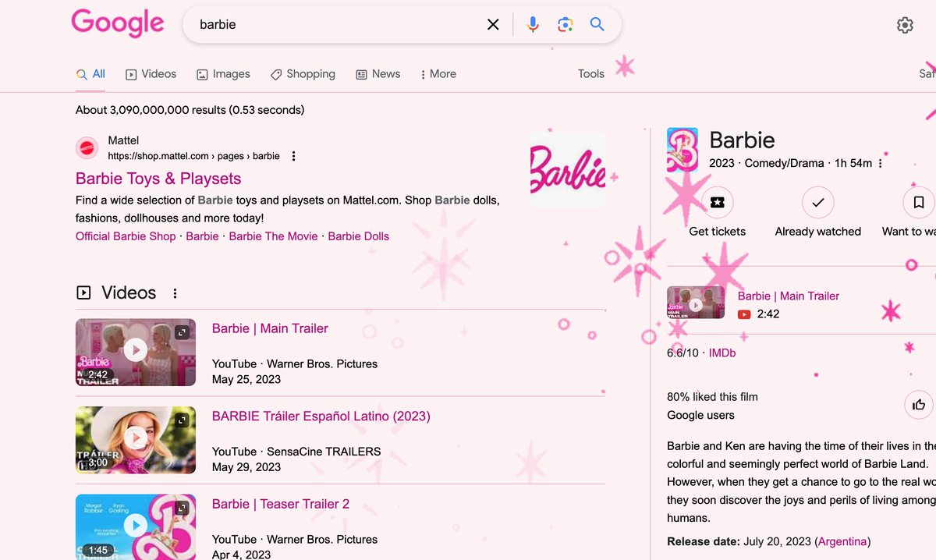Open the Barbie Toys & Playsets result

coord(158,179)
